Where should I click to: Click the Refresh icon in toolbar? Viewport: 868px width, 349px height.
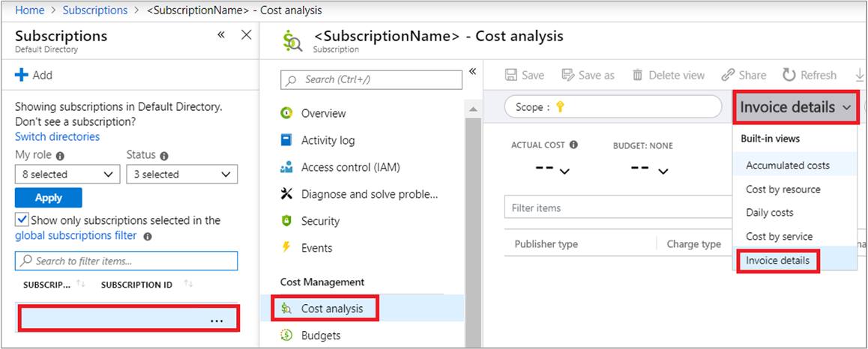click(789, 75)
